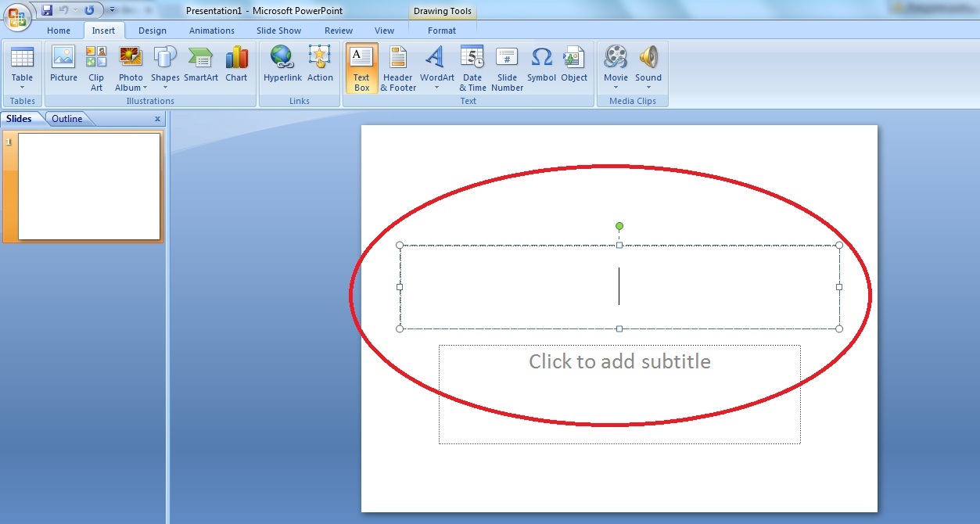Open the Design ribbon tab

pyautogui.click(x=153, y=31)
